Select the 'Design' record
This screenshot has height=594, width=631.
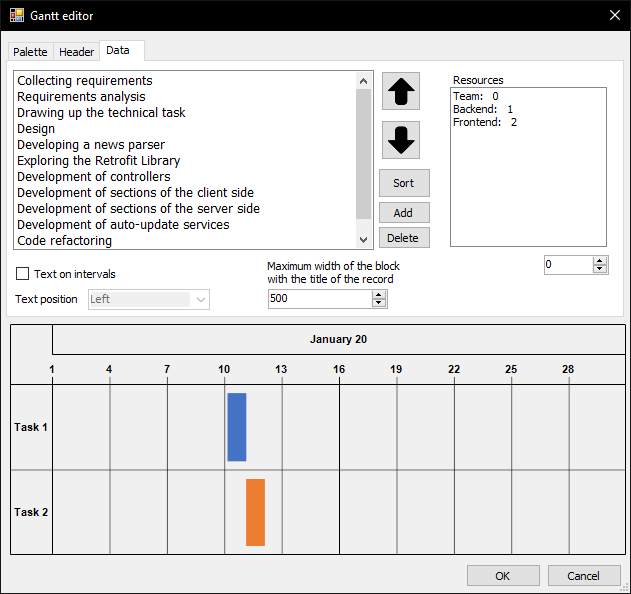185,129
